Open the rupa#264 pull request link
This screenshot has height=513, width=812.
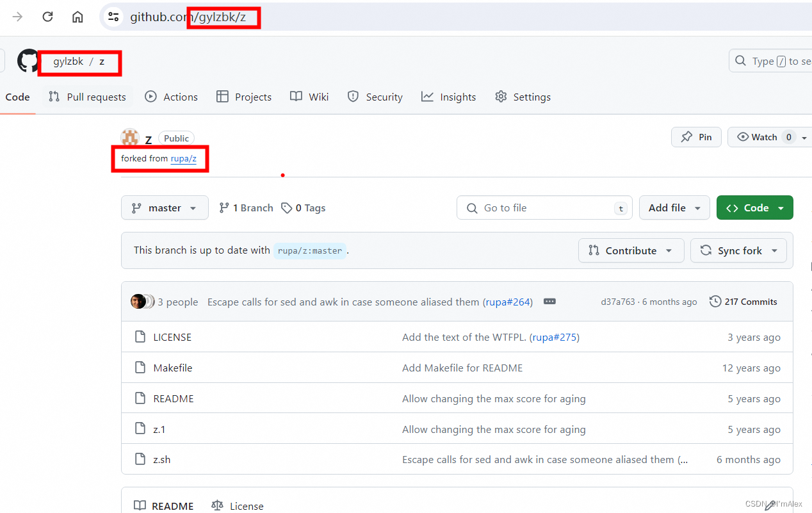coord(509,302)
